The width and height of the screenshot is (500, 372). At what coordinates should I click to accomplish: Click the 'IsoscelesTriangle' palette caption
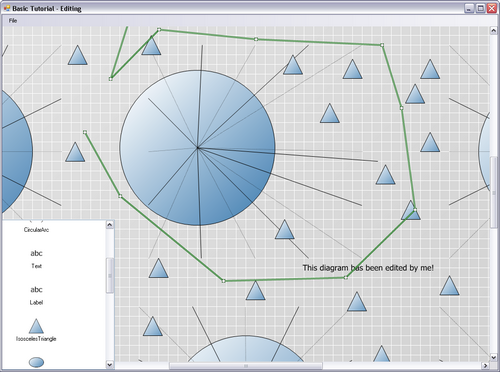coord(36,339)
